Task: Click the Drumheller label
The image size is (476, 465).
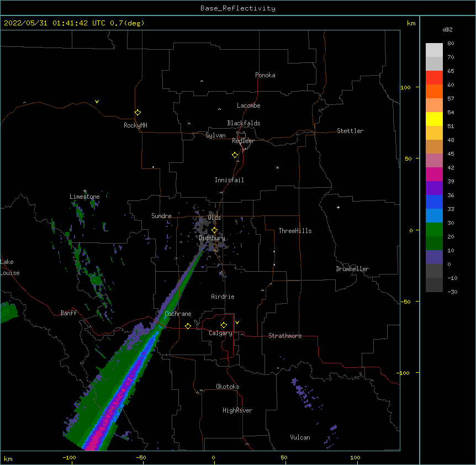Action: [x=352, y=269]
